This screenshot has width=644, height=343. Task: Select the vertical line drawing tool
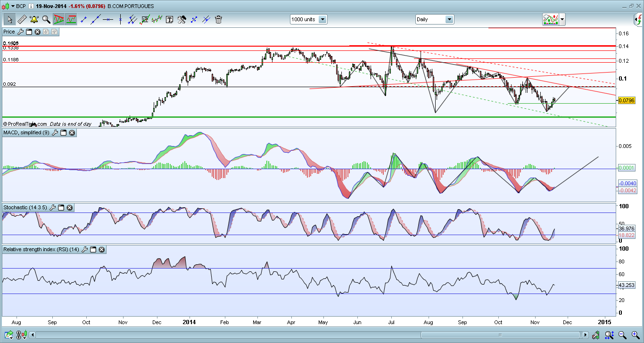click(121, 19)
